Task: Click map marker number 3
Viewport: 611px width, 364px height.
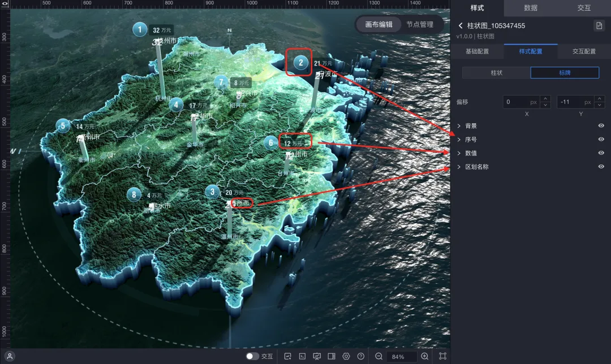Action: [212, 192]
